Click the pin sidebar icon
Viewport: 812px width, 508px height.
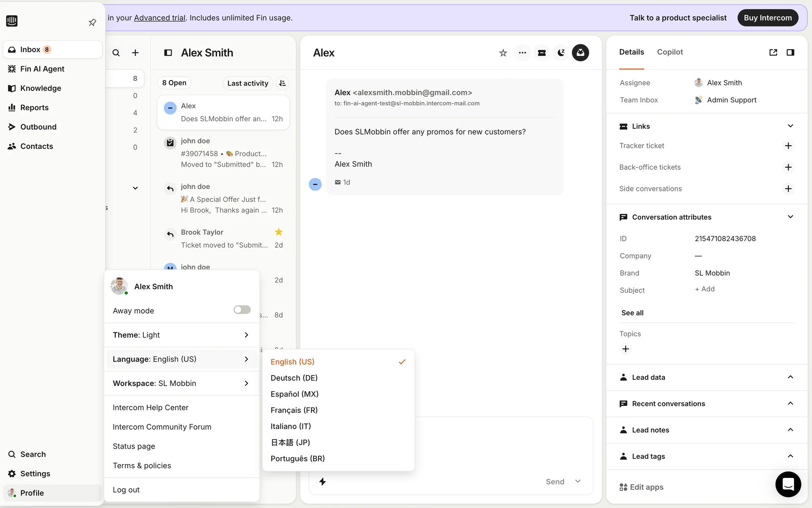[92, 22]
